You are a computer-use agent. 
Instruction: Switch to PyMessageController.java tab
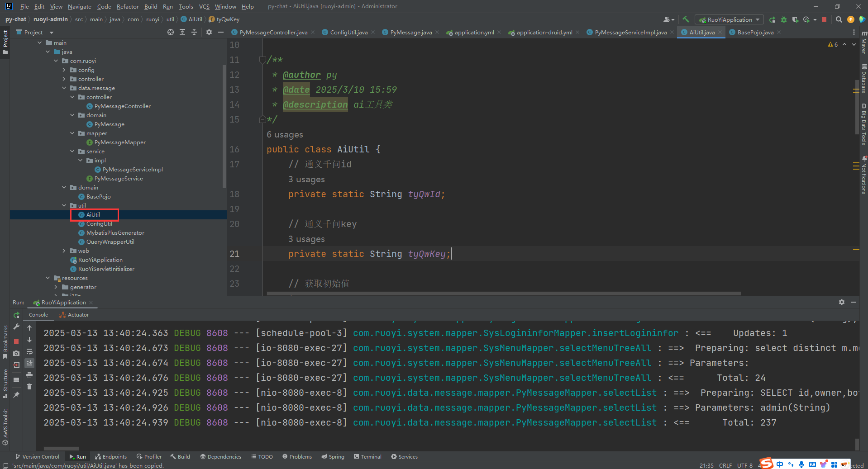pyautogui.click(x=273, y=32)
